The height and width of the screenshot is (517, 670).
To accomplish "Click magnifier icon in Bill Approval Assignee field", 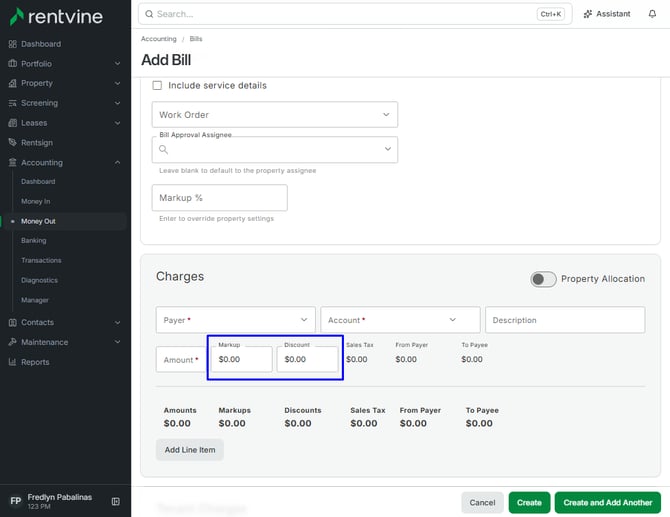I will (163, 149).
